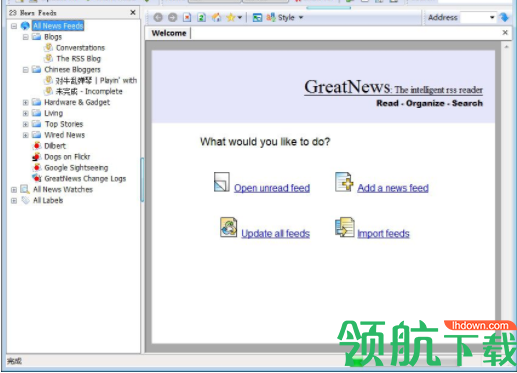Collapse the Chinese Bloggers folder
The height and width of the screenshot is (373, 517).
click(x=25, y=70)
